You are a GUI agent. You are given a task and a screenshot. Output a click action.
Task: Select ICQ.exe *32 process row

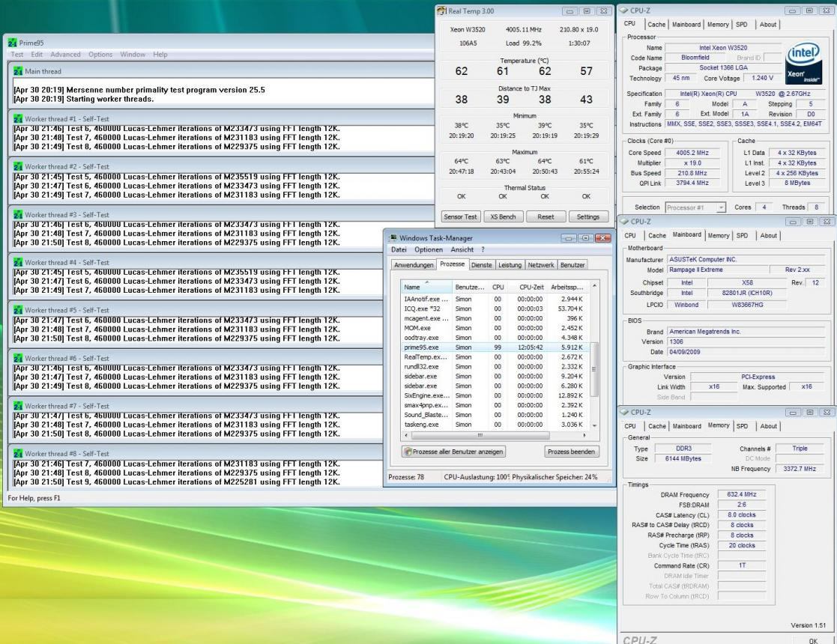coord(495,309)
